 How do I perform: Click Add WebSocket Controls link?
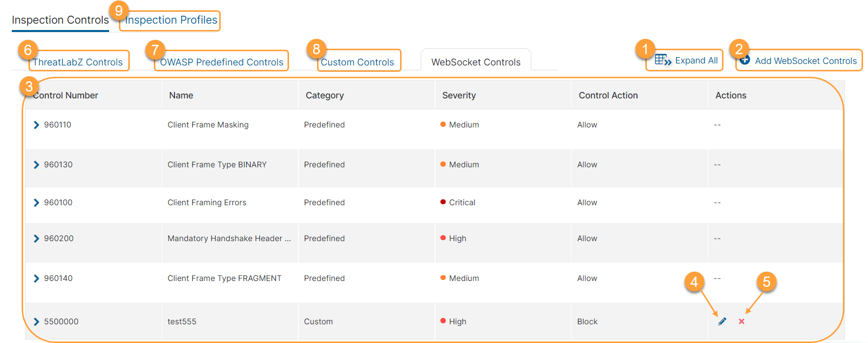[x=806, y=61]
